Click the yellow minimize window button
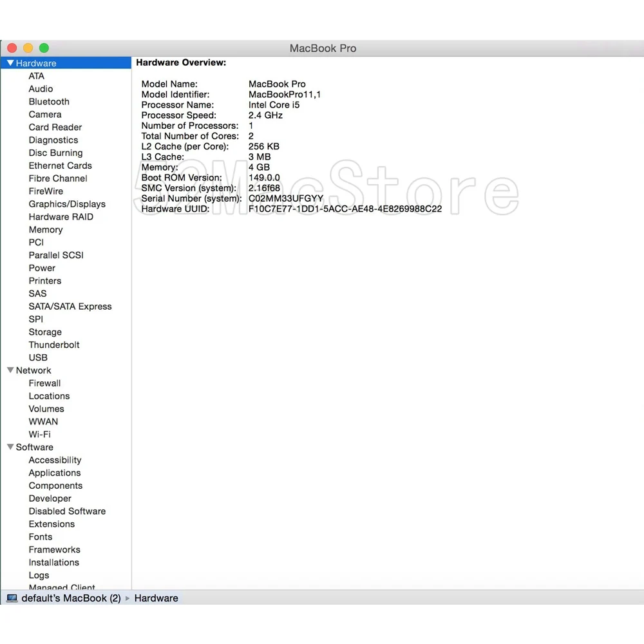Viewport: 644px width, 644px height. coord(28,48)
